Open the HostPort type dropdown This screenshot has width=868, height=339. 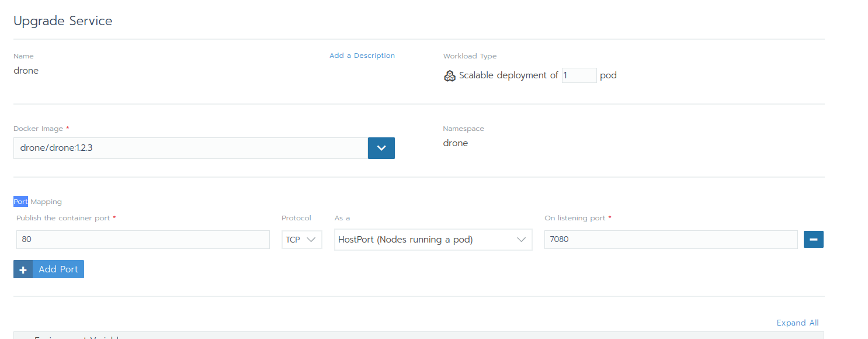(433, 240)
